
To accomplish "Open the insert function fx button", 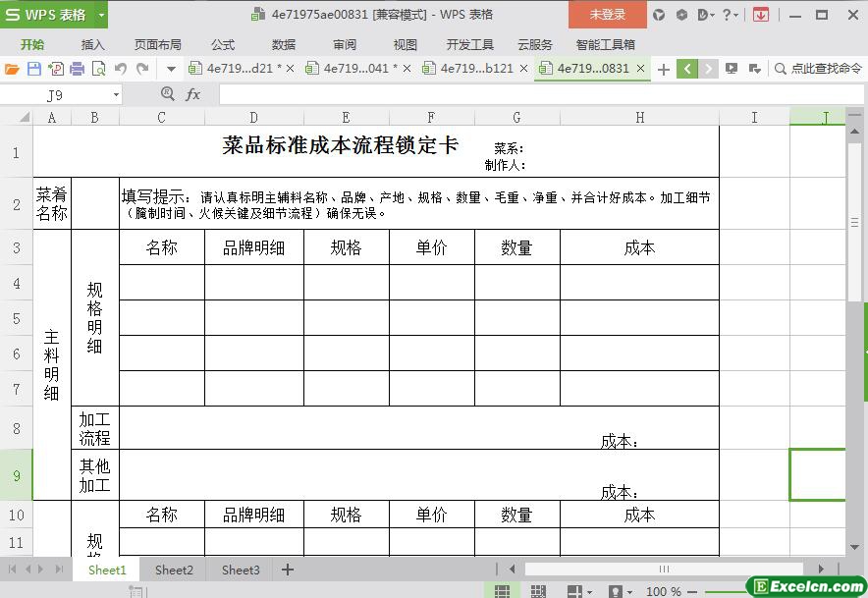I will click(x=192, y=94).
